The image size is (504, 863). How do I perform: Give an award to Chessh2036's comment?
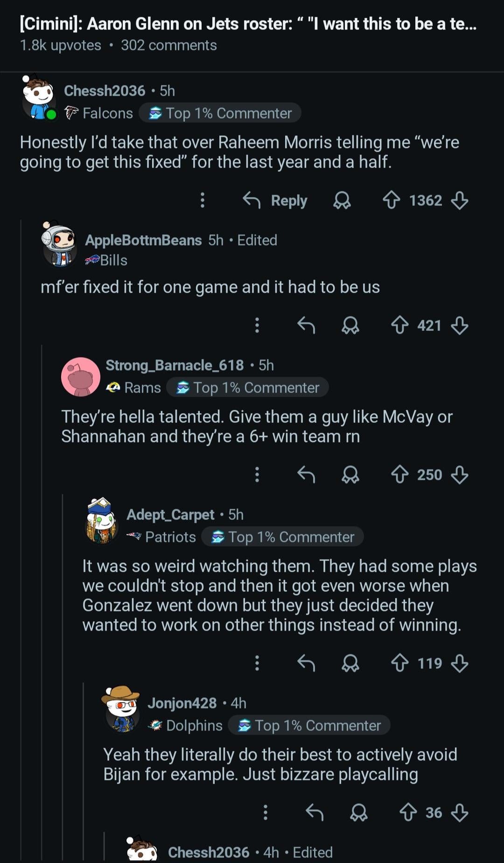tap(342, 201)
